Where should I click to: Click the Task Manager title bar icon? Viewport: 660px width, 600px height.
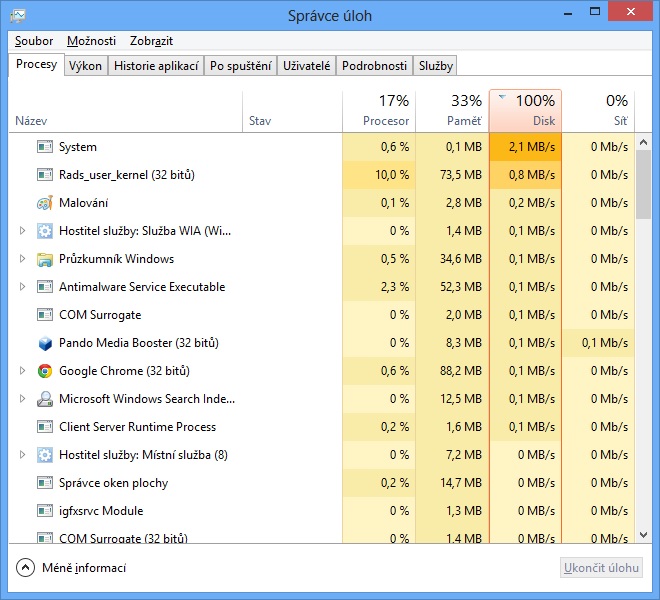[x=18, y=16]
